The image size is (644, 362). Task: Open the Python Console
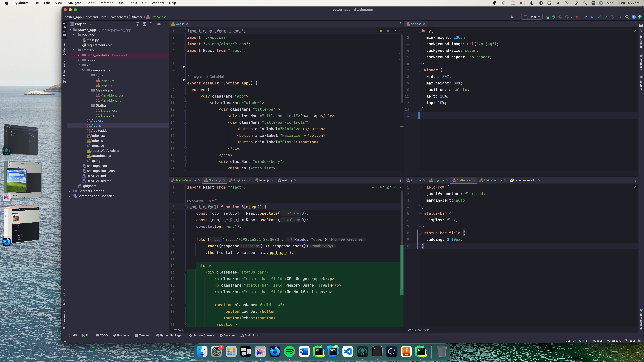tap(202, 335)
